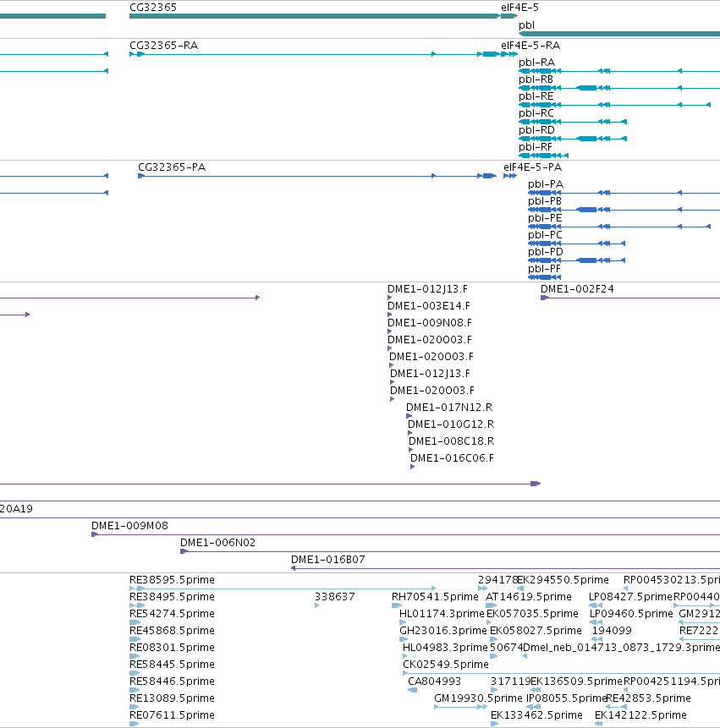The image size is (720, 728).
Task: Open clone end DME1-017N12.R
Action: pos(449,408)
